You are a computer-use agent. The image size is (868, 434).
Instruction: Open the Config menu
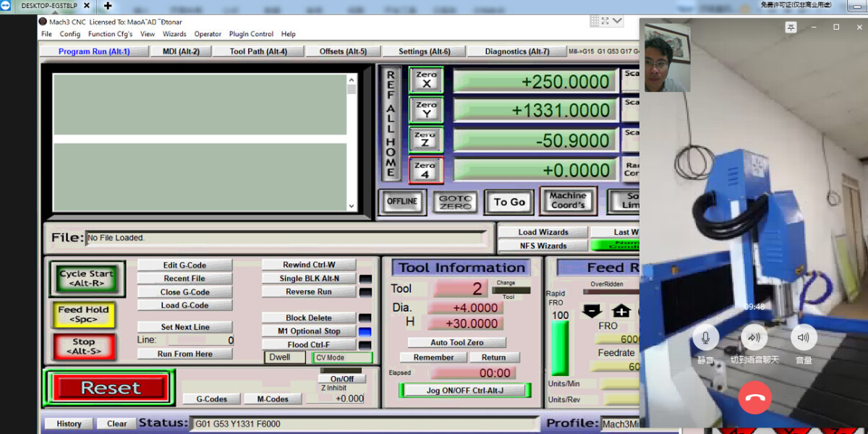coord(70,34)
